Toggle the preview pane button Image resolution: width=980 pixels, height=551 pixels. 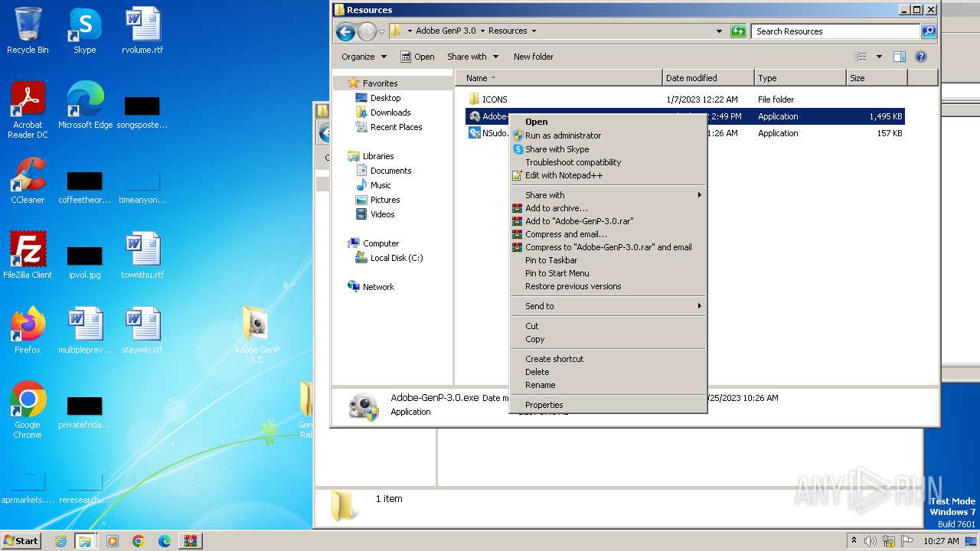[x=900, y=57]
